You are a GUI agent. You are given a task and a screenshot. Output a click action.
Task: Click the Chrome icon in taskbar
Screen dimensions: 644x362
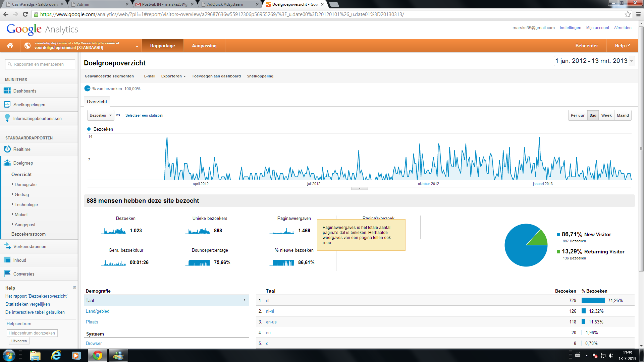(98, 355)
